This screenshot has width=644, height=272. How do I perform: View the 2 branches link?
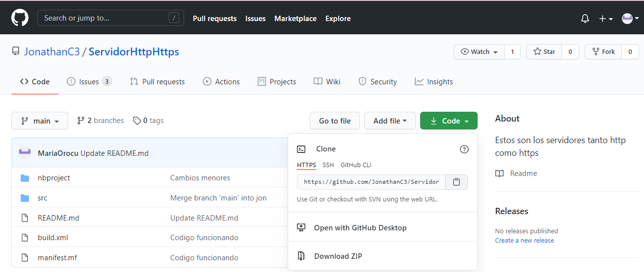101,121
